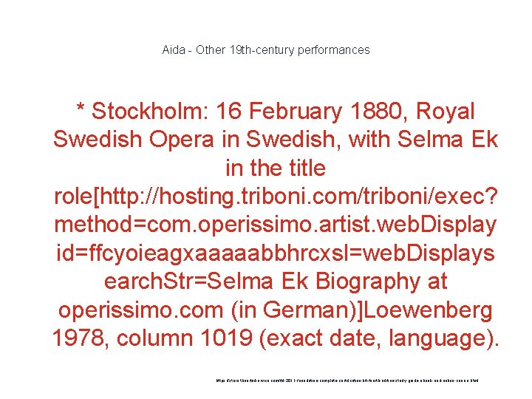The width and height of the screenshot is (532, 399).
Task: Click the text "(exact date, language)."
Action: click(x=379, y=338)
